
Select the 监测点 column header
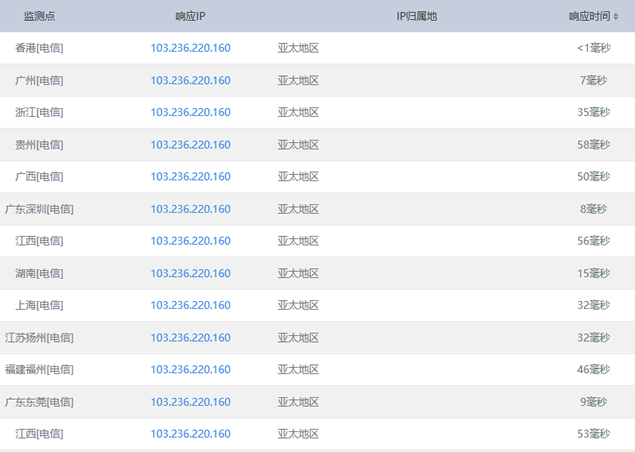[x=40, y=16]
